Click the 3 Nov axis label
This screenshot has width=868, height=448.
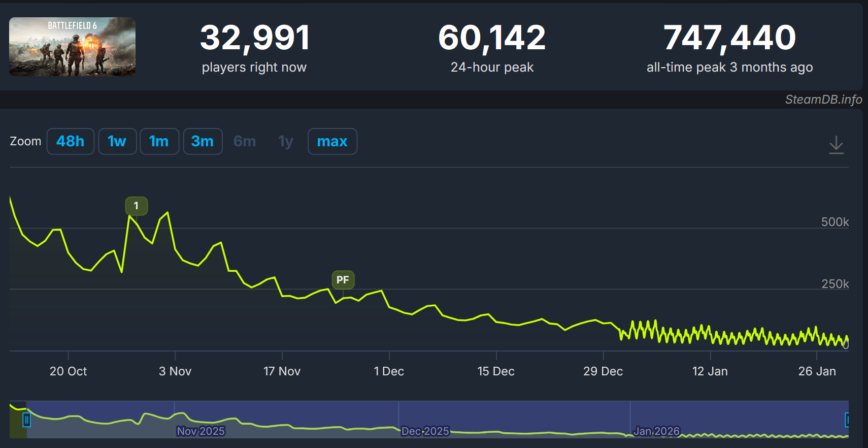pos(175,371)
